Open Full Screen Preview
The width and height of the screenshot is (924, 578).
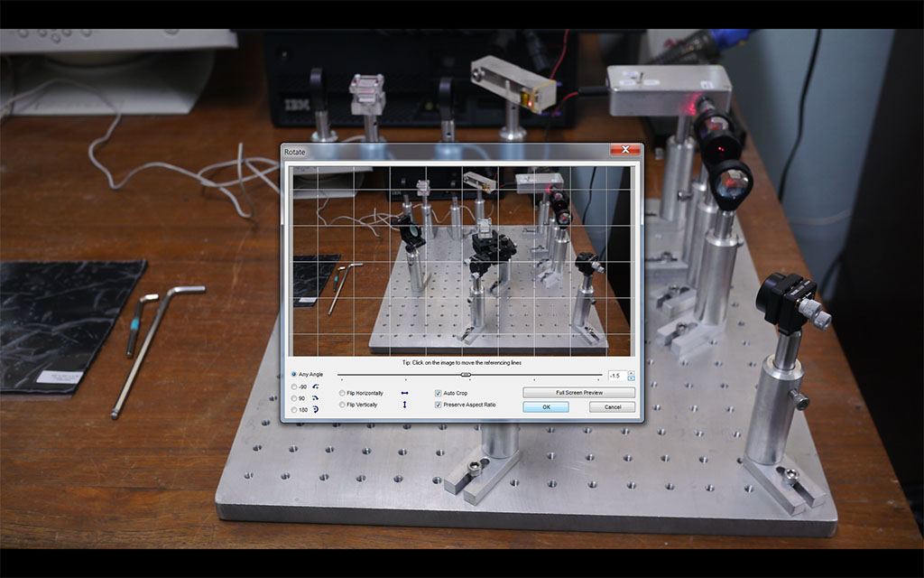coord(578,393)
